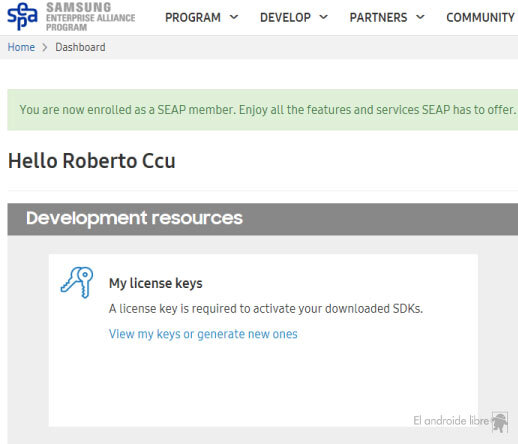Click the breadcrumb separator arrow after Home
Screen dimensions: 518x444
(45, 47)
